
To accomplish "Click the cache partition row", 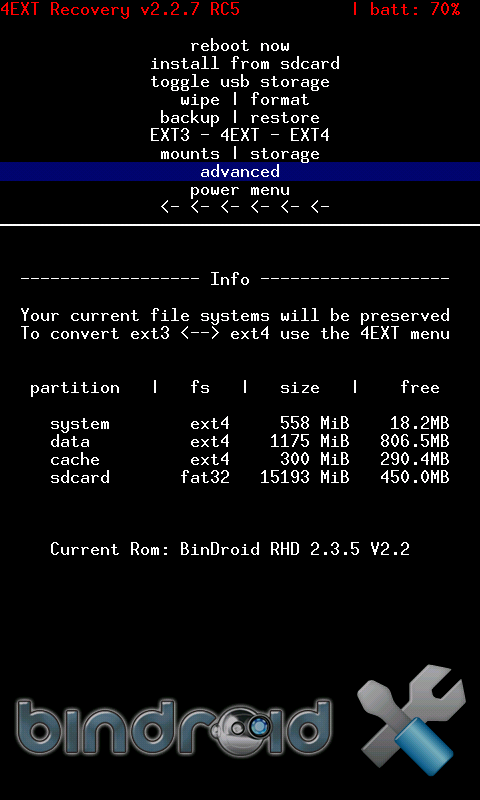I will (x=249, y=459).
